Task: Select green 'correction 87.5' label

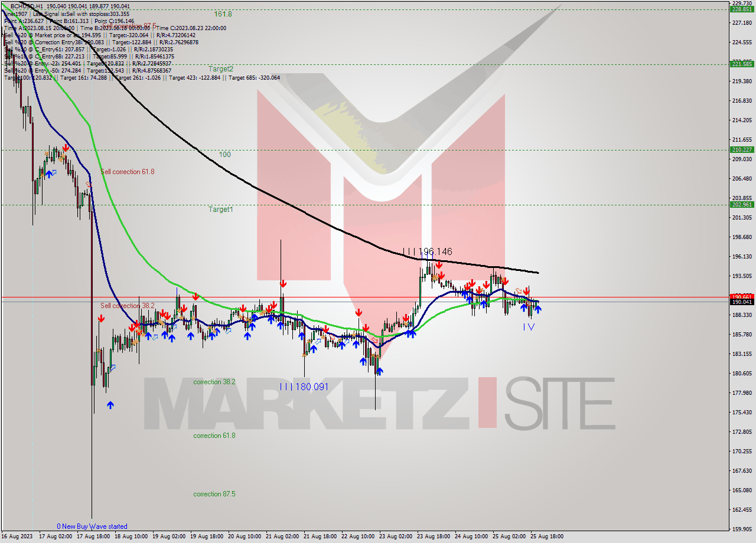Action: pos(214,494)
